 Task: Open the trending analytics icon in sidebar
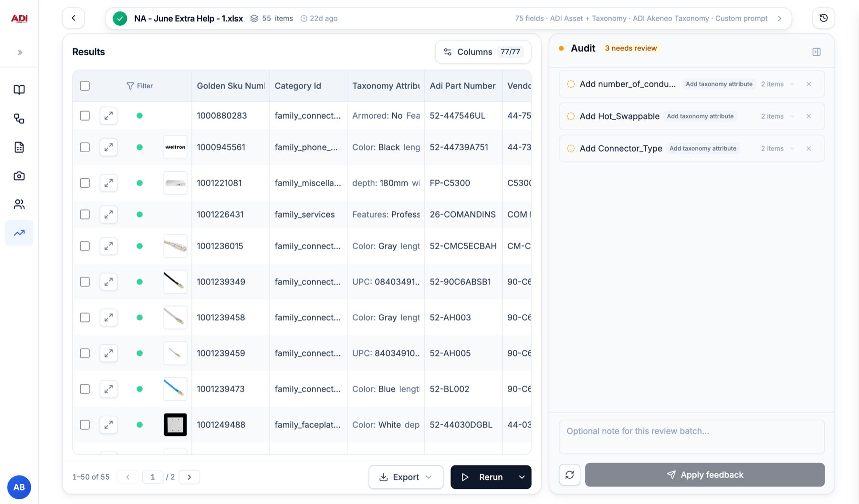[19, 233]
